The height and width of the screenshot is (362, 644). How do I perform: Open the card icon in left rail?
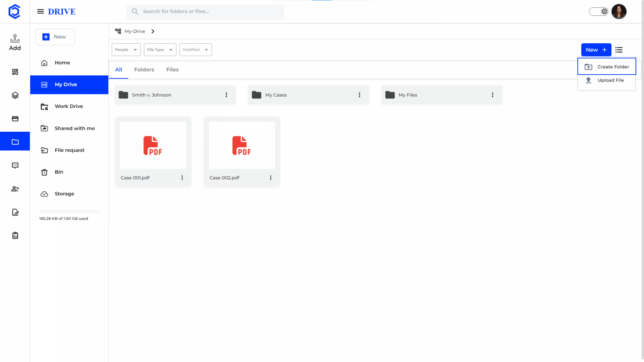coord(15,119)
